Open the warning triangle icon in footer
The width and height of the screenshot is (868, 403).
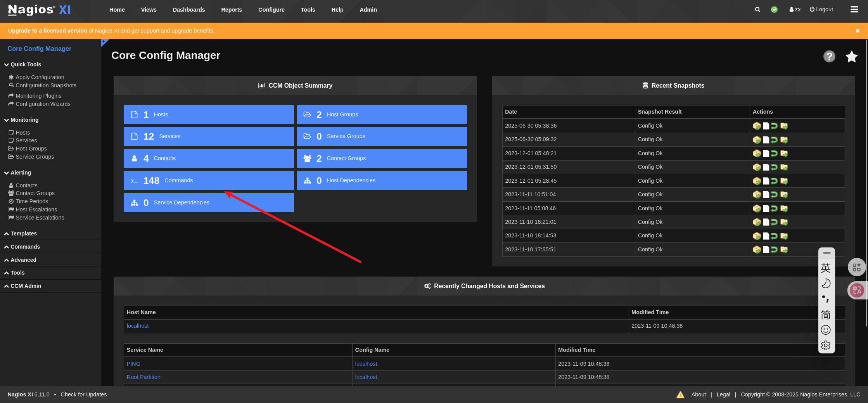[680, 395]
